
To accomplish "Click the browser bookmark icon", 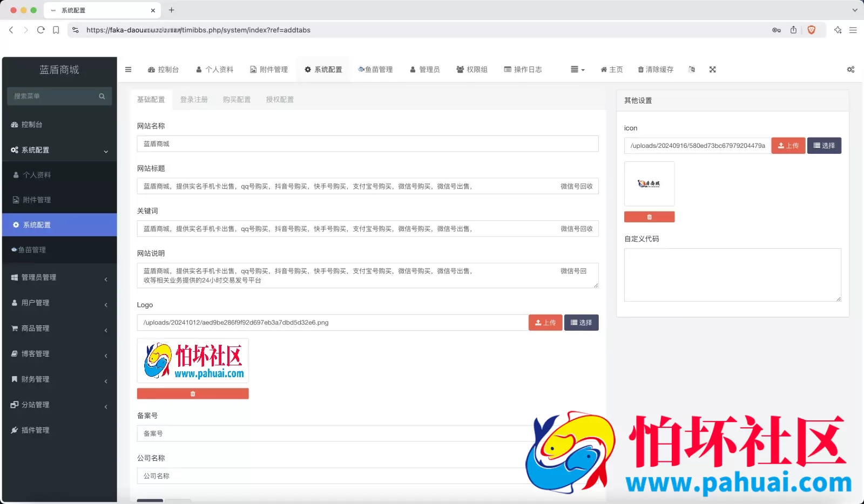I will (x=56, y=30).
